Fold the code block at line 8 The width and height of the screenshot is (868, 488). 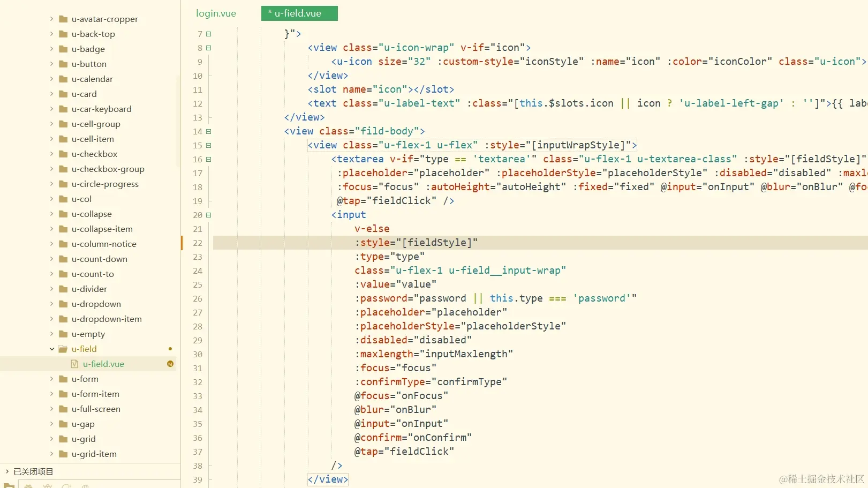[x=209, y=48]
